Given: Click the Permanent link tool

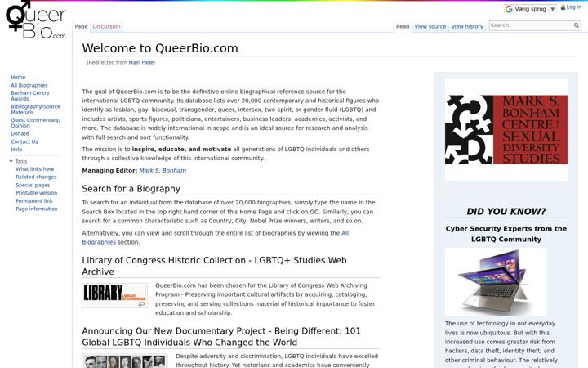Looking at the screenshot, I should point(34,201).
